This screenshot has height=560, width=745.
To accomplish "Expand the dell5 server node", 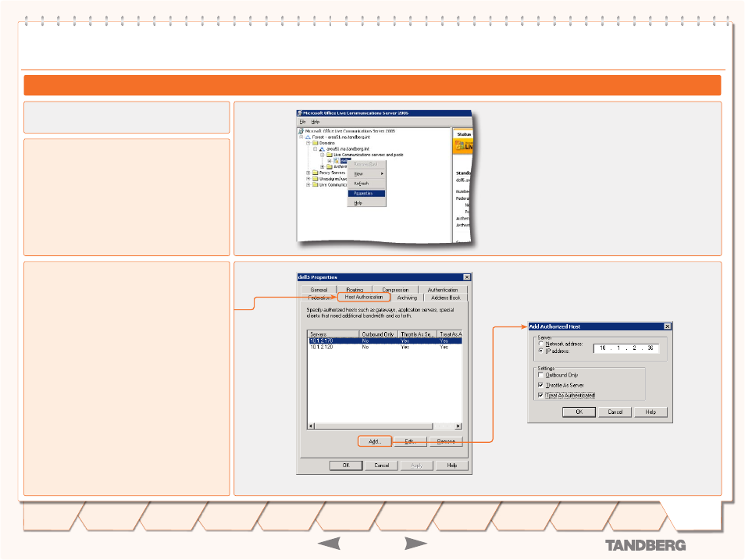I will (x=330, y=161).
